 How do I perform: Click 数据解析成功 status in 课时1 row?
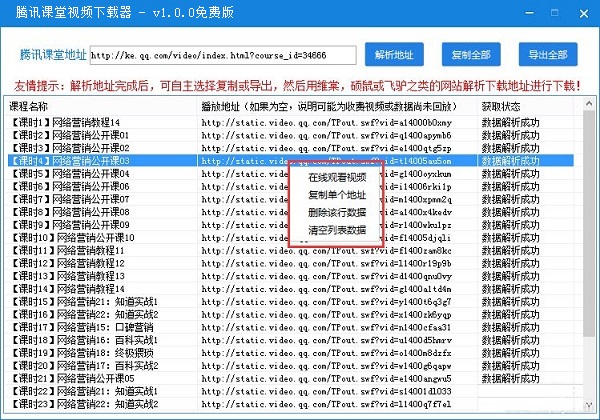coord(510,122)
